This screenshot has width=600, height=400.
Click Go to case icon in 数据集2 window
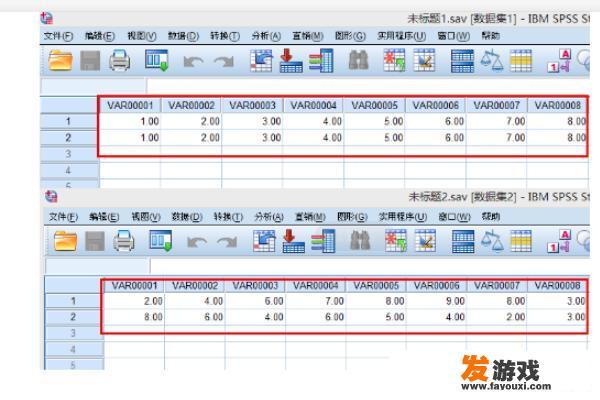click(264, 241)
